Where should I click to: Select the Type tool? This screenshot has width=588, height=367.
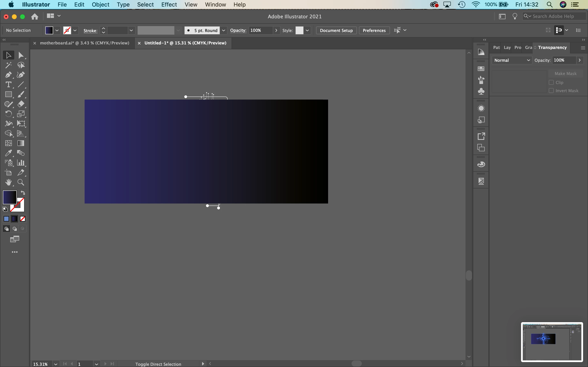pos(8,85)
